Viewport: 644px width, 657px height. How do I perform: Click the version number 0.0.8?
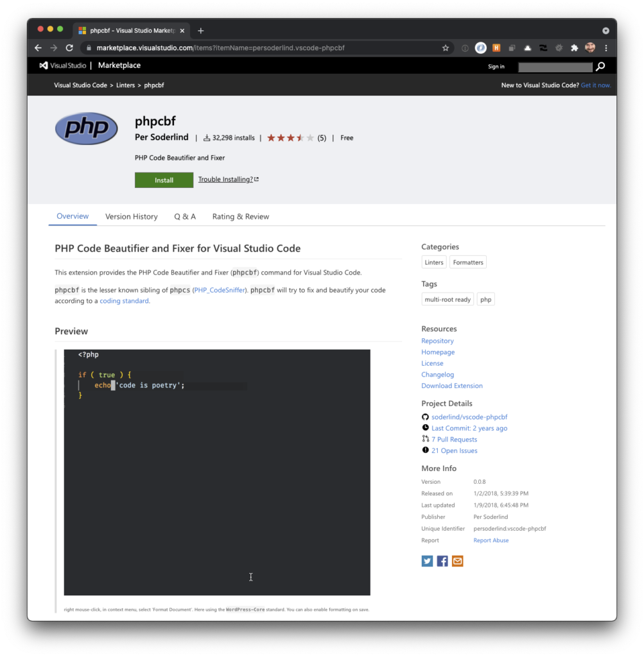pos(479,482)
